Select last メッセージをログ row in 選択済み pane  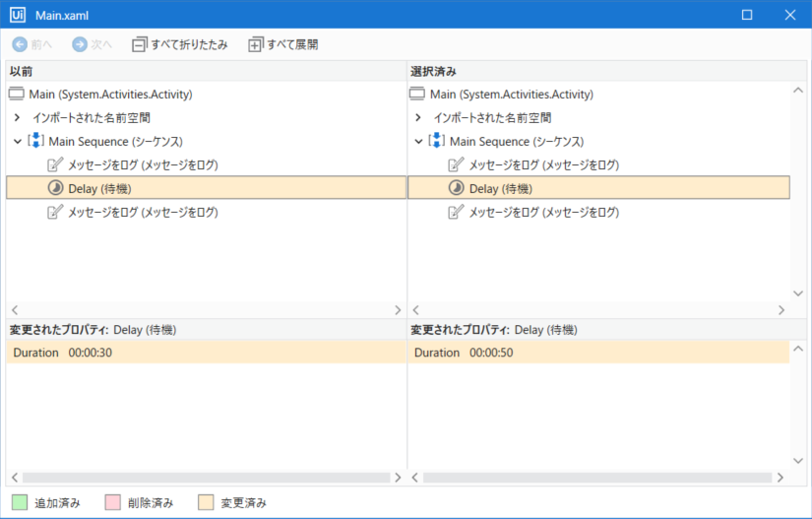pyautogui.click(x=543, y=212)
